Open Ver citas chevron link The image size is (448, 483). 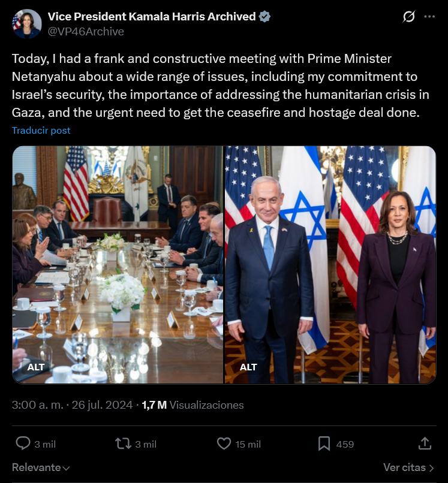pyautogui.click(x=409, y=467)
